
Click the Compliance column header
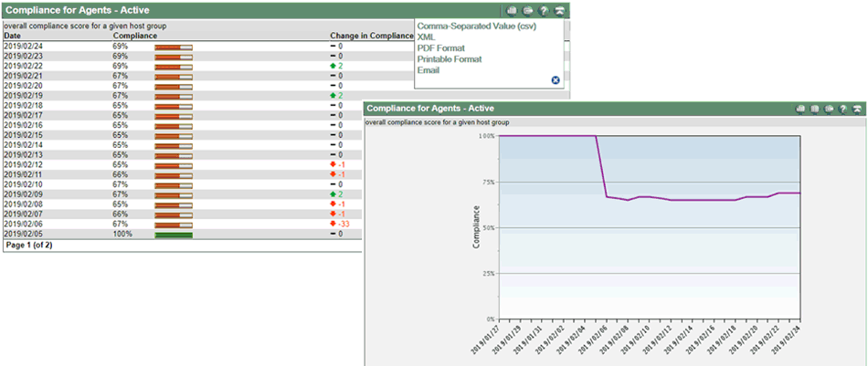tap(135, 36)
